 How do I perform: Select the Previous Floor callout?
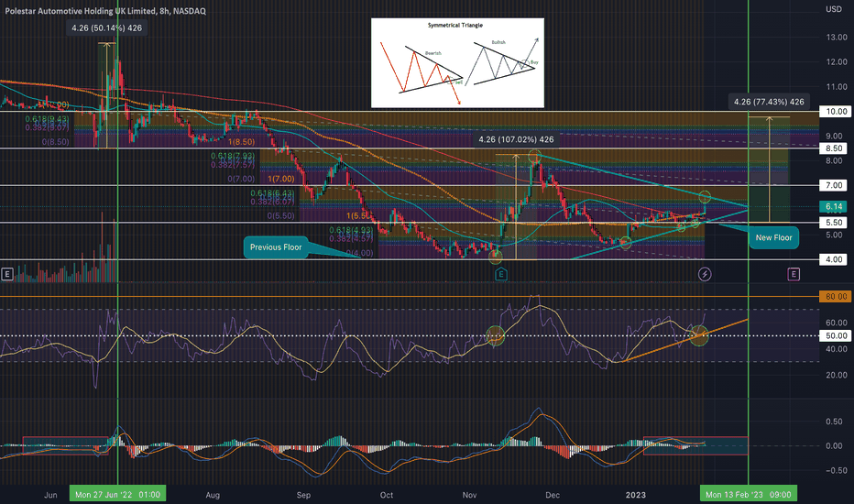pos(276,247)
